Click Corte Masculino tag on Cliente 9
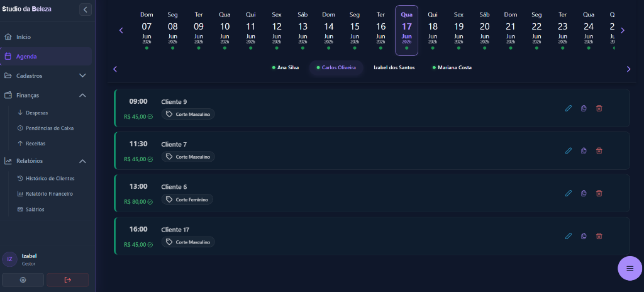644x292 pixels. point(187,114)
